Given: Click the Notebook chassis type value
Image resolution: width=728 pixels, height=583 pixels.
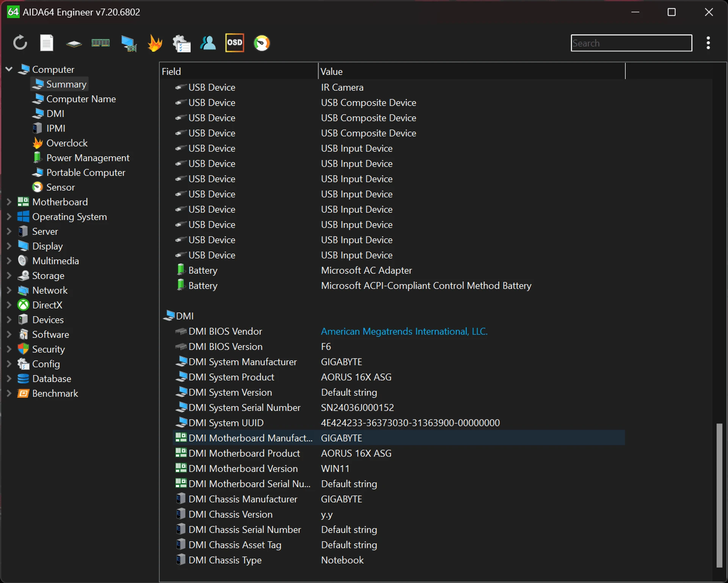Looking at the screenshot, I should click(x=342, y=560).
